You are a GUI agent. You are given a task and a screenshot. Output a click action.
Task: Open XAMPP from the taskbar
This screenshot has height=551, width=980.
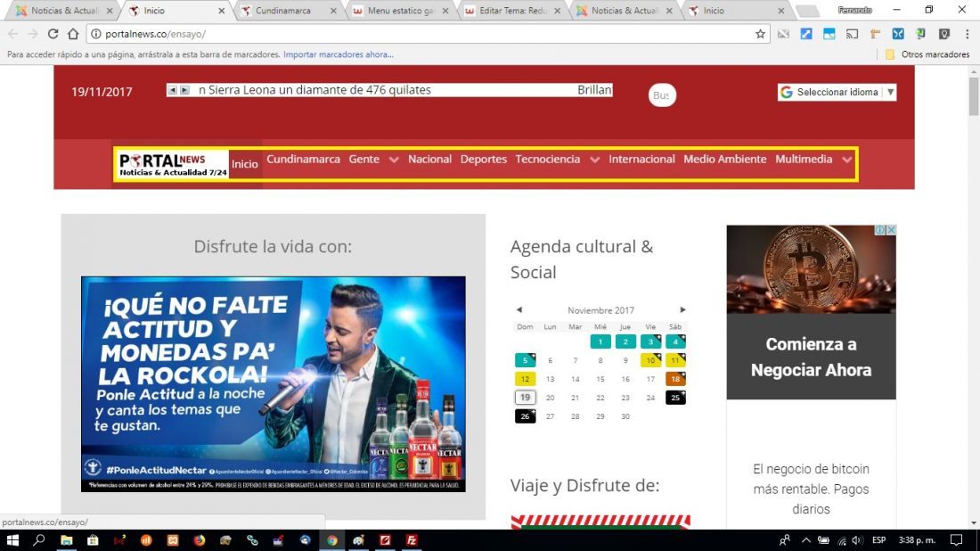click(x=173, y=540)
